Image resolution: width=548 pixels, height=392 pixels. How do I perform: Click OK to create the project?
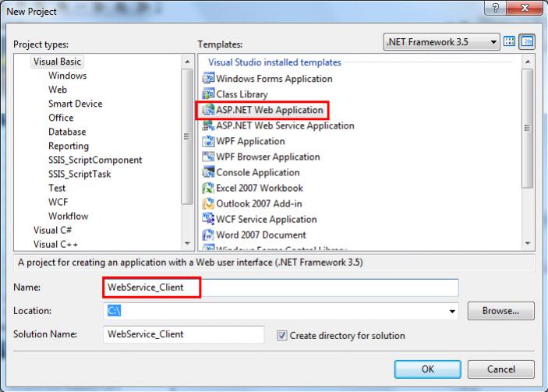[427, 369]
